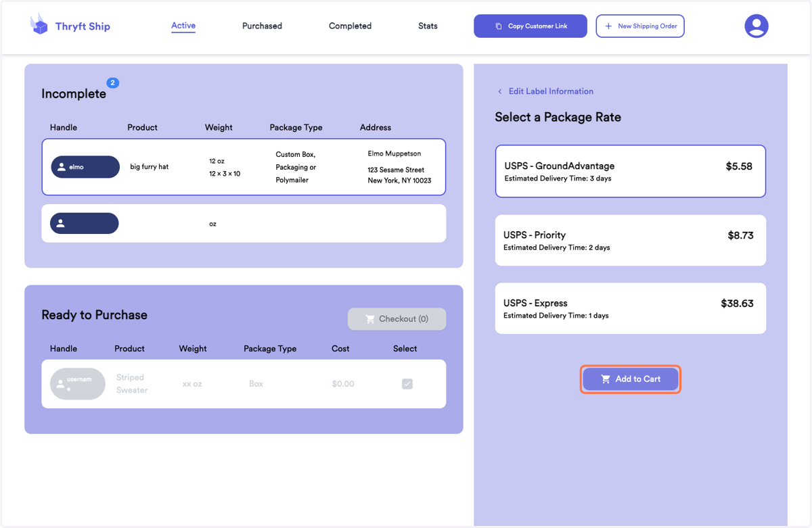The width and height of the screenshot is (812, 528).
Task: Click the '$8.73' Priority price
Action: 740,235
